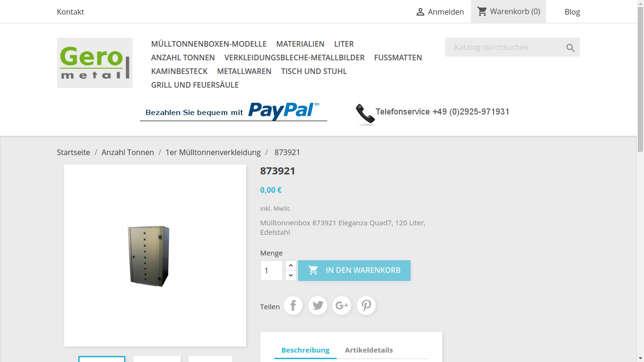
Task: Open the Blog link
Action: [x=572, y=12]
